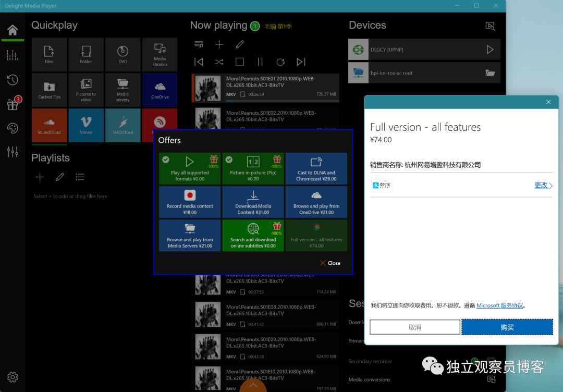Select the S01E01 video in playlist
The height and width of the screenshot is (392, 563).
[x=265, y=88]
